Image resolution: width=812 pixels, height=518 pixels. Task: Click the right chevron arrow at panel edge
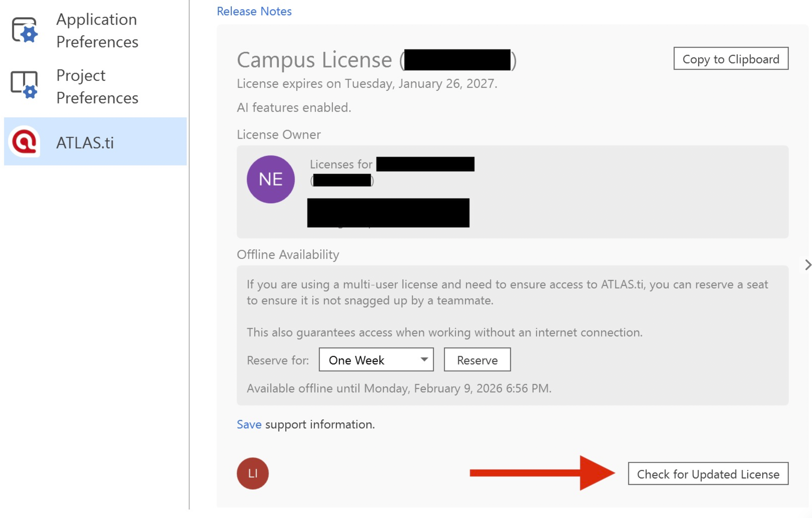[x=808, y=265]
